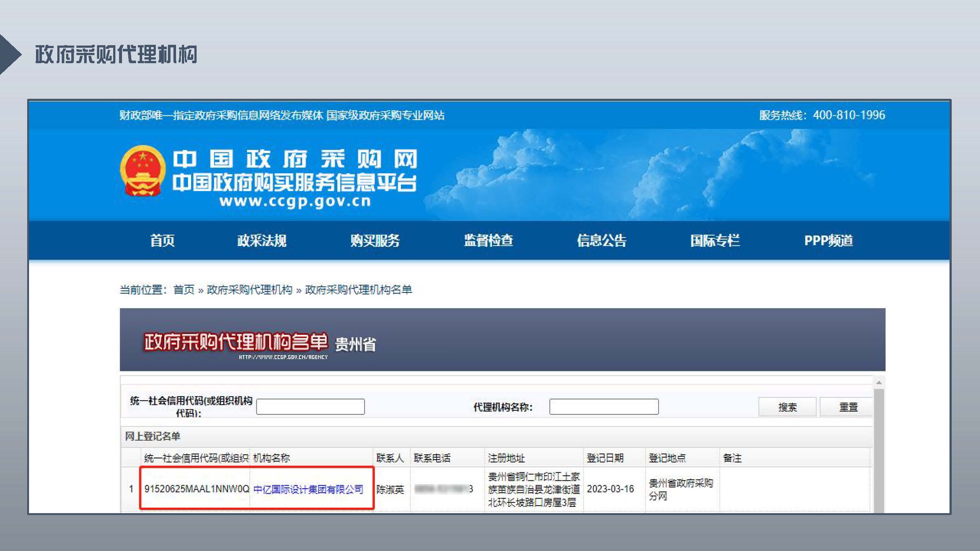Screen dimensions: 980x551
Task: Click the 统一社会信用代码 column header
Action: coord(196,458)
